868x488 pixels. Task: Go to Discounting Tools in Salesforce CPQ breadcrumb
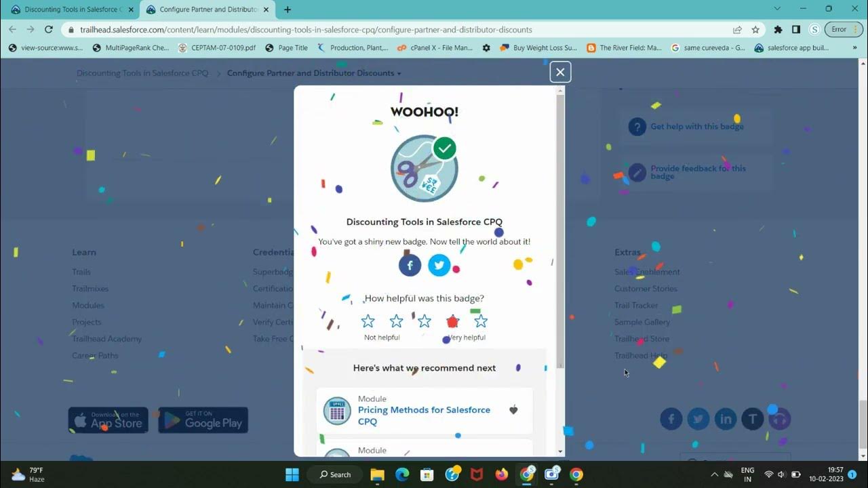[x=142, y=73]
